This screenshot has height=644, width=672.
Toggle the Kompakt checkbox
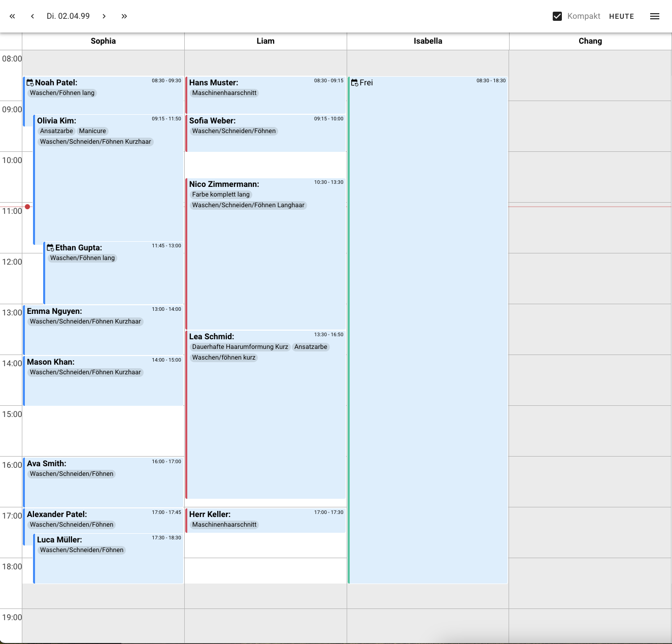pyautogui.click(x=557, y=16)
